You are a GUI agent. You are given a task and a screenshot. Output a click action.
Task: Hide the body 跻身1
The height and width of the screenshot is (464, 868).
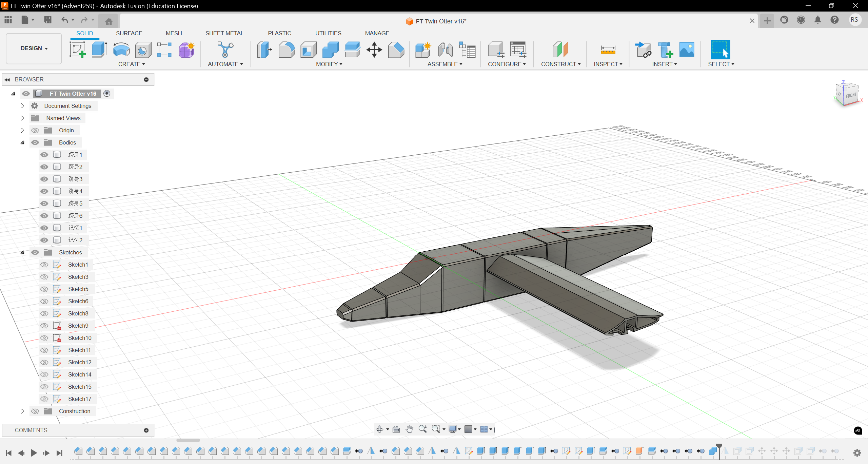pyautogui.click(x=44, y=155)
